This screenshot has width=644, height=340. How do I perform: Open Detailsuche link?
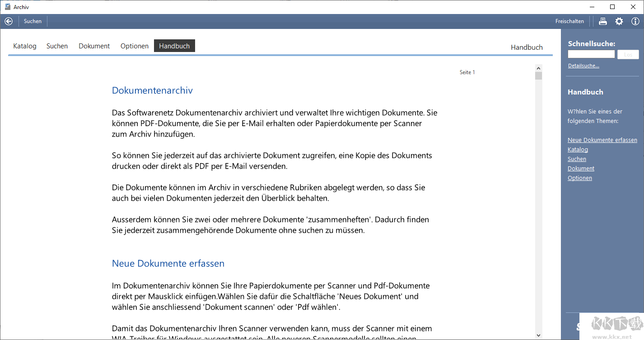click(x=583, y=65)
